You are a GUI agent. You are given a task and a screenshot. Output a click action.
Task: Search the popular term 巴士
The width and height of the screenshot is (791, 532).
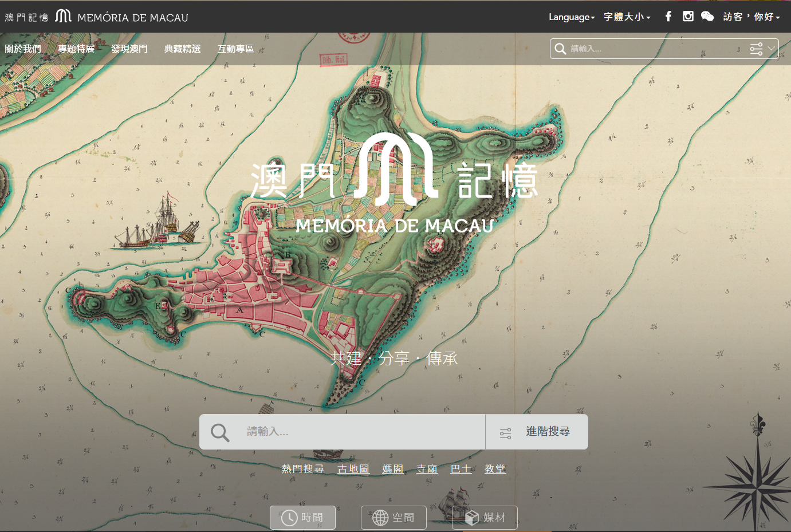(461, 469)
